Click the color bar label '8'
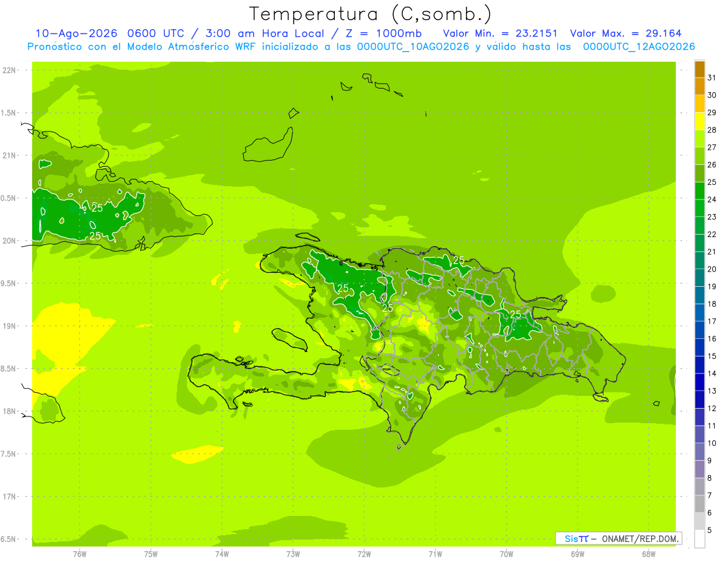The image size is (728, 562). (x=710, y=478)
